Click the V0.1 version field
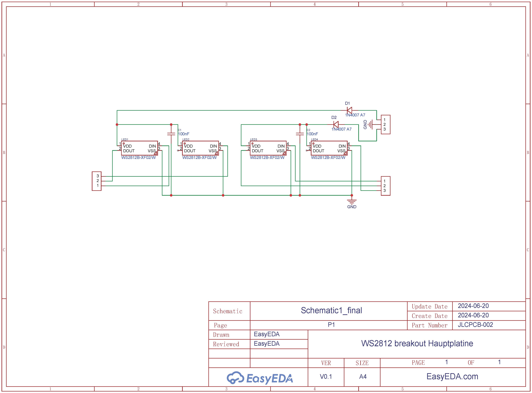532x393 pixels. pyautogui.click(x=326, y=377)
